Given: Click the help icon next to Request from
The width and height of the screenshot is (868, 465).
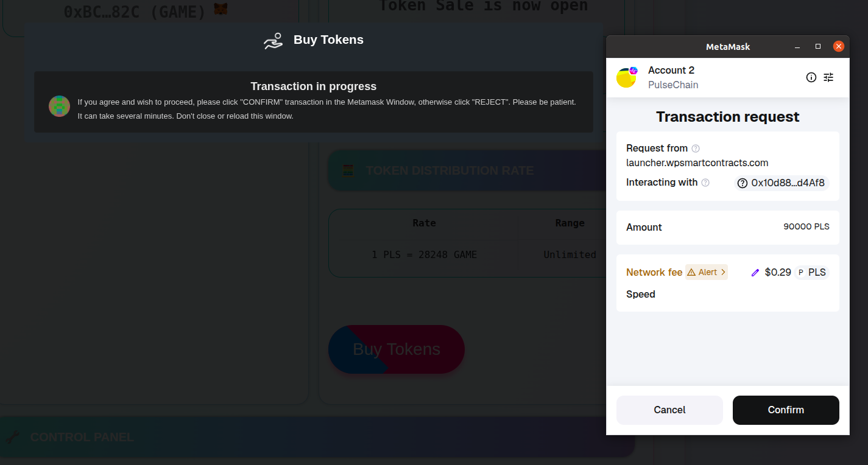Looking at the screenshot, I should [695, 148].
